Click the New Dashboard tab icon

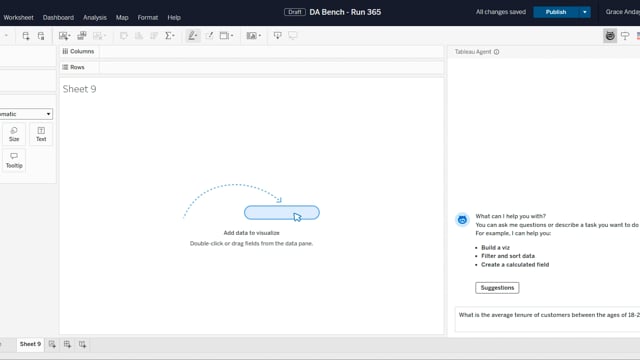click(67, 344)
